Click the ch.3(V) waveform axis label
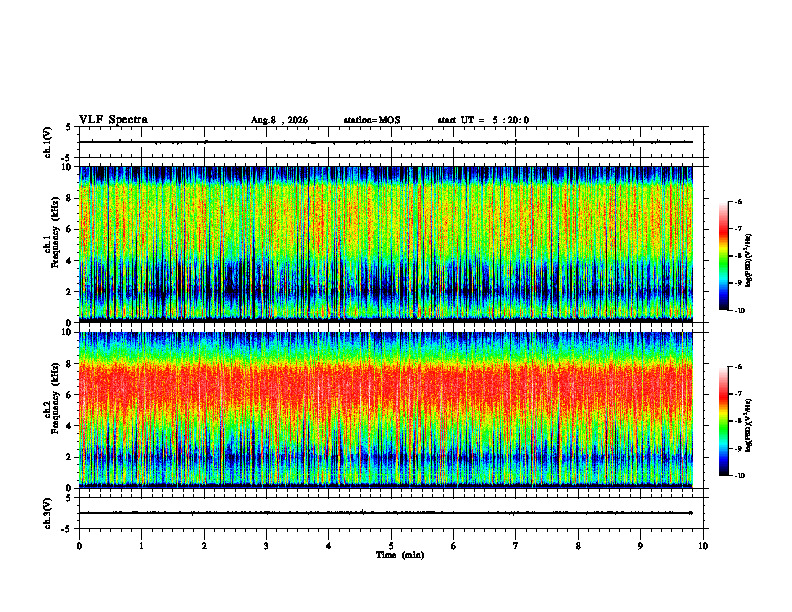This screenshot has width=792, height=612. pyautogui.click(x=48, y=513)
